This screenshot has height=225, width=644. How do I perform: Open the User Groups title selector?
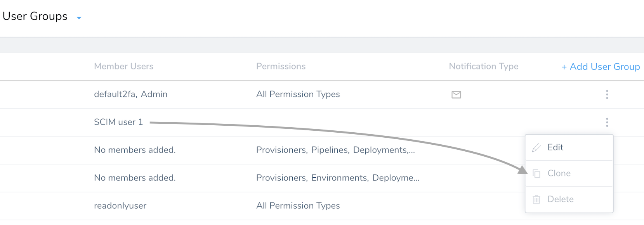[35, 16]
